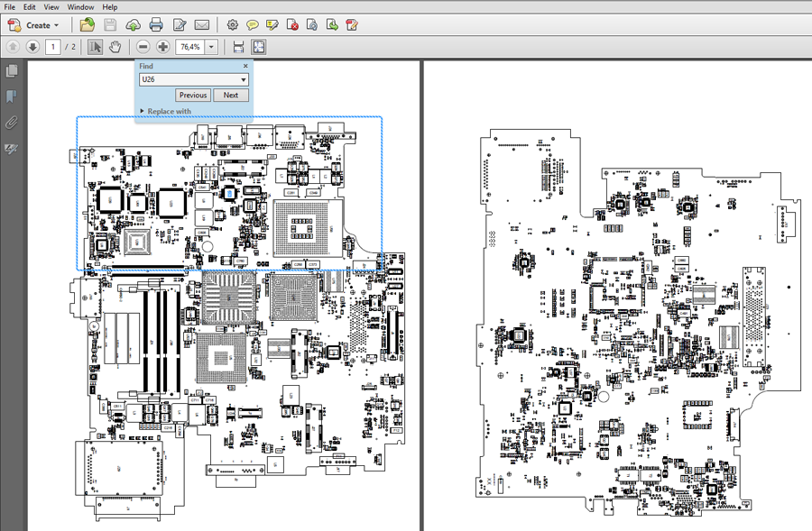Open the zoom percentage dropdown
This screenshot has height=531, width=812.
(x=210, y=46)
